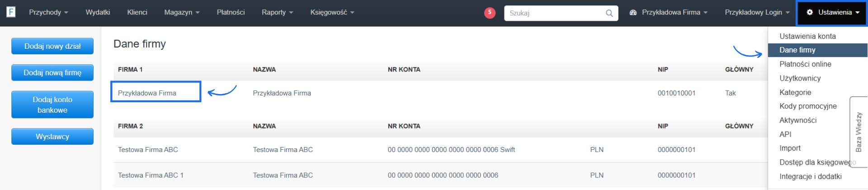868x190 pixels.
Task: Open Aktywności from settings menu
Action: (x=798, y=120)
